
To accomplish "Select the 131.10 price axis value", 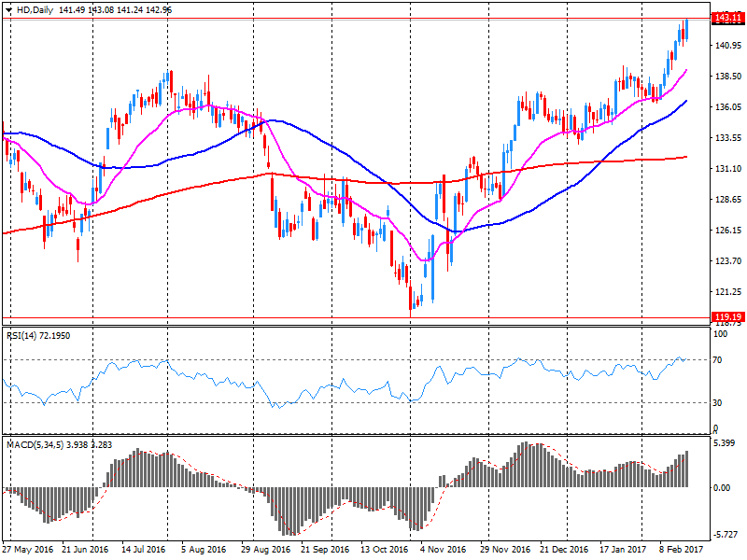I will [x=728, y=169].
